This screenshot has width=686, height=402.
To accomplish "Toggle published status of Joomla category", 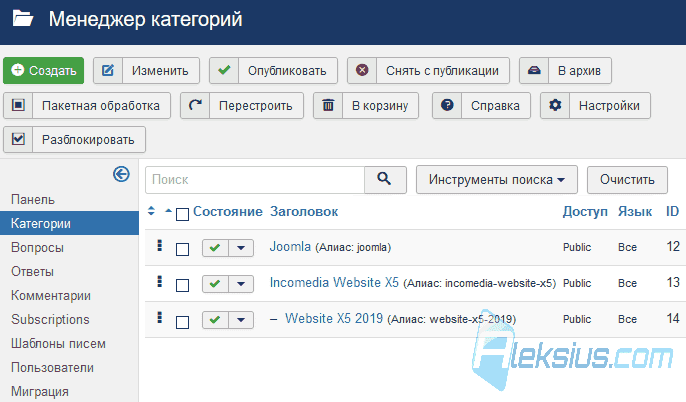I will tap(215, 248).
